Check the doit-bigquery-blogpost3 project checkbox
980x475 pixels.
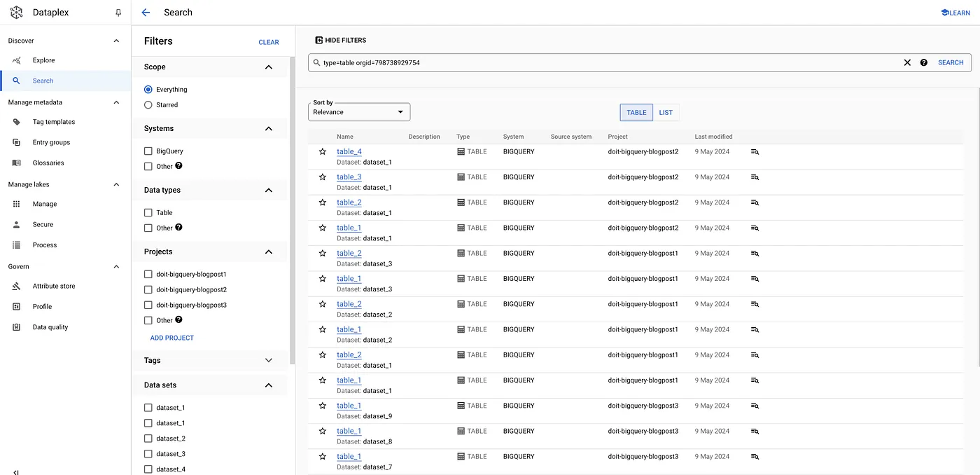coord(148,305)
